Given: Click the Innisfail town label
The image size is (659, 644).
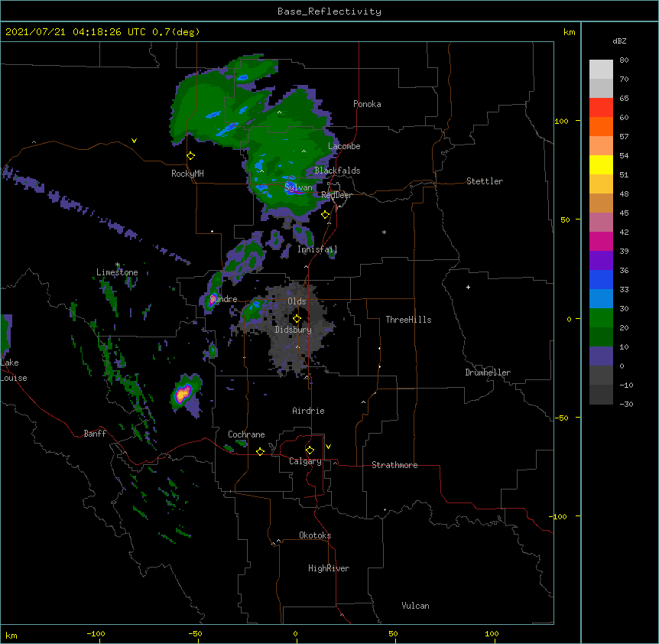Looking at the screenshot, I should coord(317,249).
